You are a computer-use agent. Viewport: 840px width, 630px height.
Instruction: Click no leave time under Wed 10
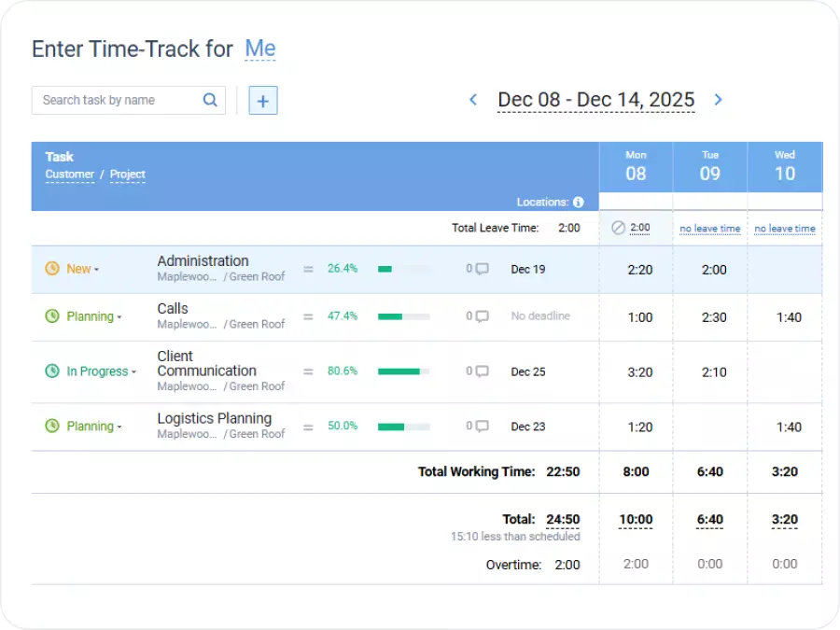point(784,227)
